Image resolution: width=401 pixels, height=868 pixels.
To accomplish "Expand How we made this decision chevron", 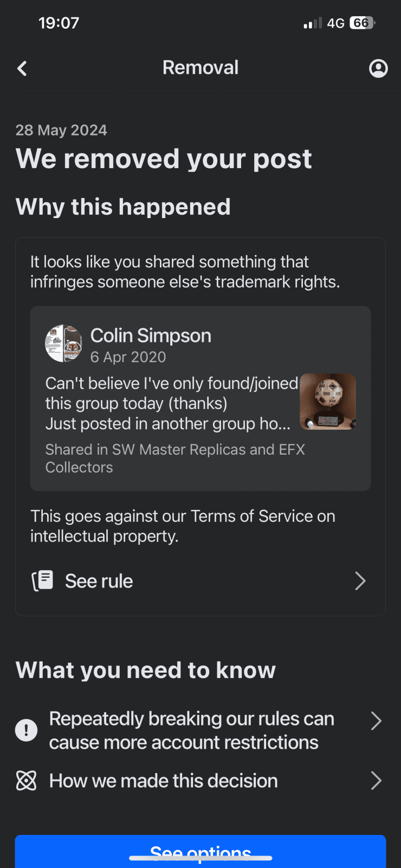I will coord(376,781).
